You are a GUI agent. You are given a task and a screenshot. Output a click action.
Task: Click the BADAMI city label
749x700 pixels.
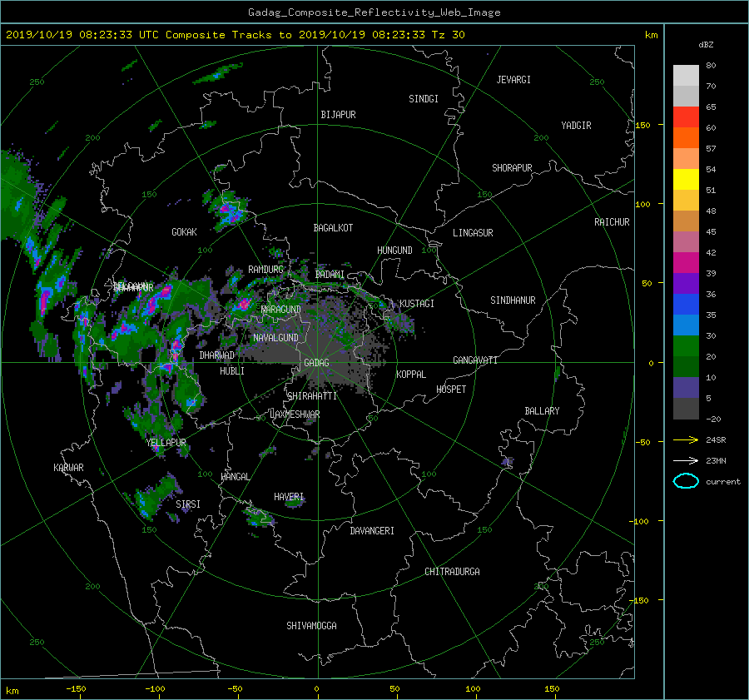(330, 275)
